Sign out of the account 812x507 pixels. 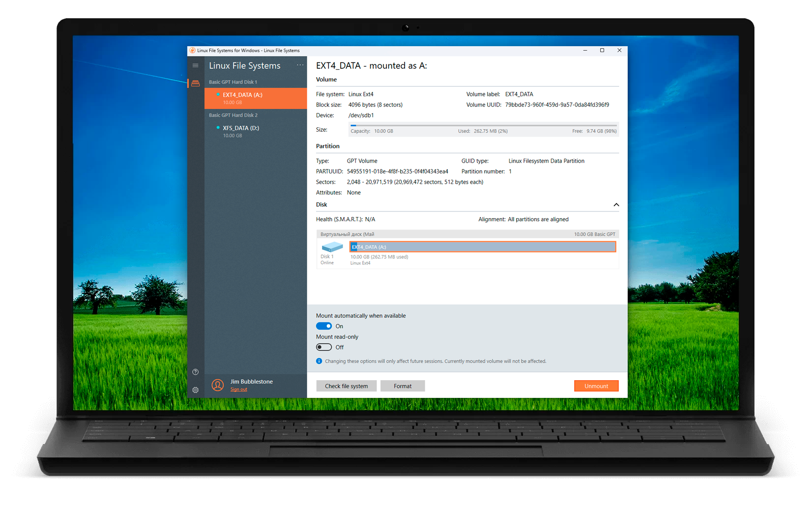click(239, 390)
